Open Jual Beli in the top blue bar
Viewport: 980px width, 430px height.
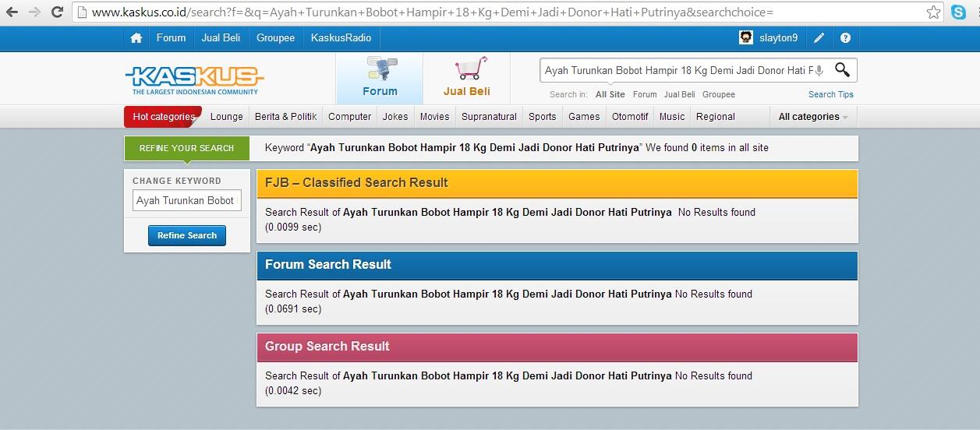[221, 37]
